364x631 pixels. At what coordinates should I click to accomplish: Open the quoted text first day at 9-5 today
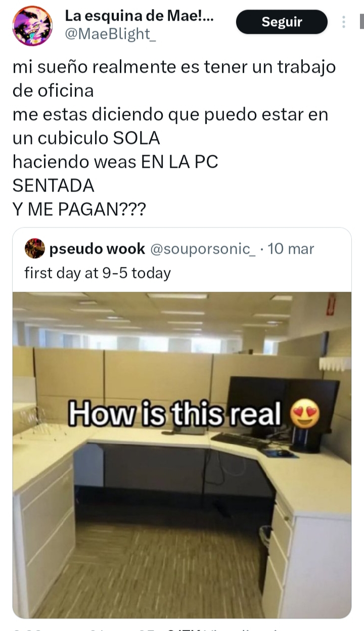(98, 273)
